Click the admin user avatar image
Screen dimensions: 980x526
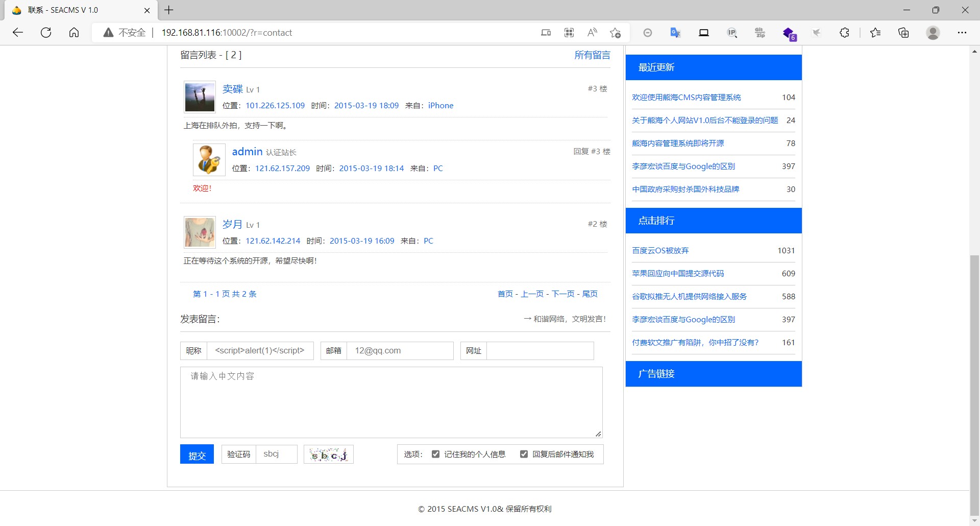209,160
